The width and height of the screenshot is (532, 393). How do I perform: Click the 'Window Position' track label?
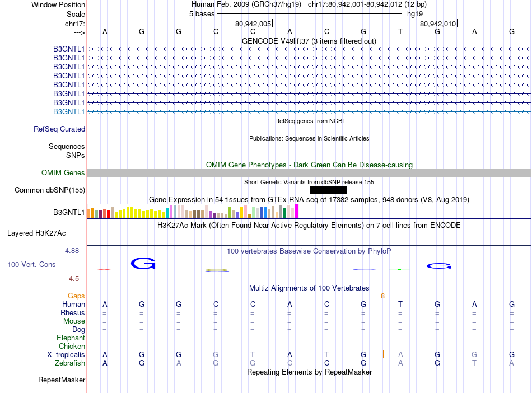tap(58, 4)
